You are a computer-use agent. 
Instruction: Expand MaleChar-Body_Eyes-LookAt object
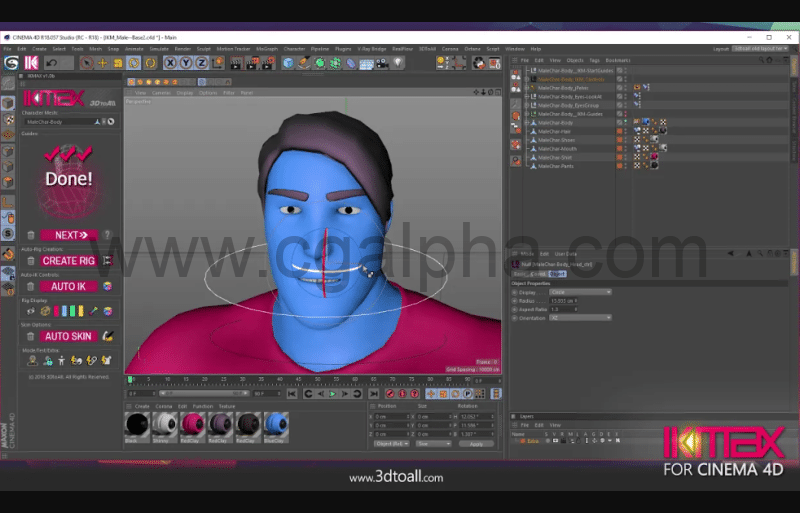pyautogui.click(x=527, y=96)
